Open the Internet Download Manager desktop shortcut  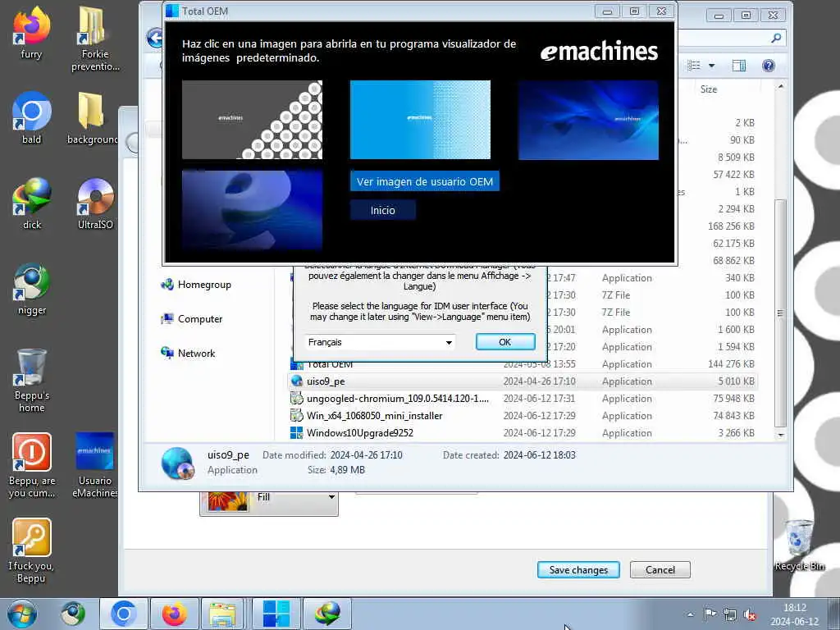coord(32,203)
